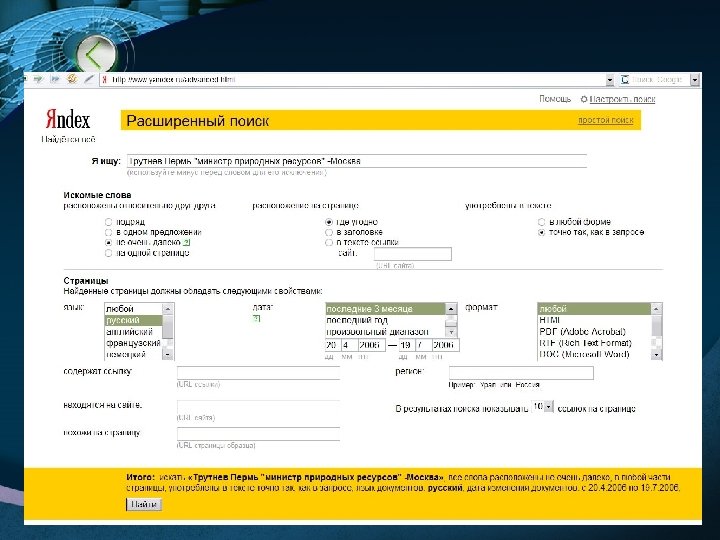Click the start date year field
Viewport: 720px width, 540px height.
click(x=371, y=345)
